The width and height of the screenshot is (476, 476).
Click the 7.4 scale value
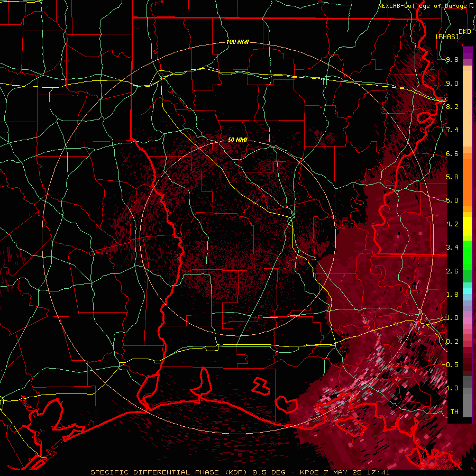452,130
